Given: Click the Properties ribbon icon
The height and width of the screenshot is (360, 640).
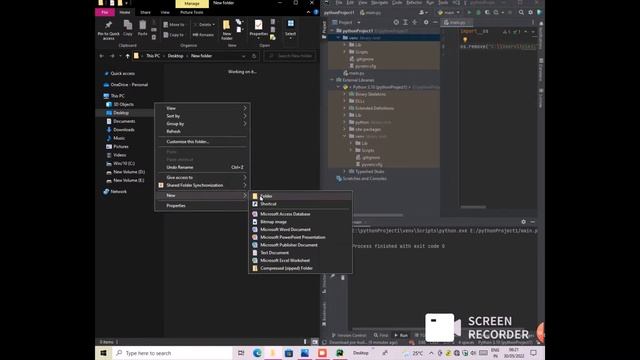Looking at the screenshot, I should [x=258, y=29].
